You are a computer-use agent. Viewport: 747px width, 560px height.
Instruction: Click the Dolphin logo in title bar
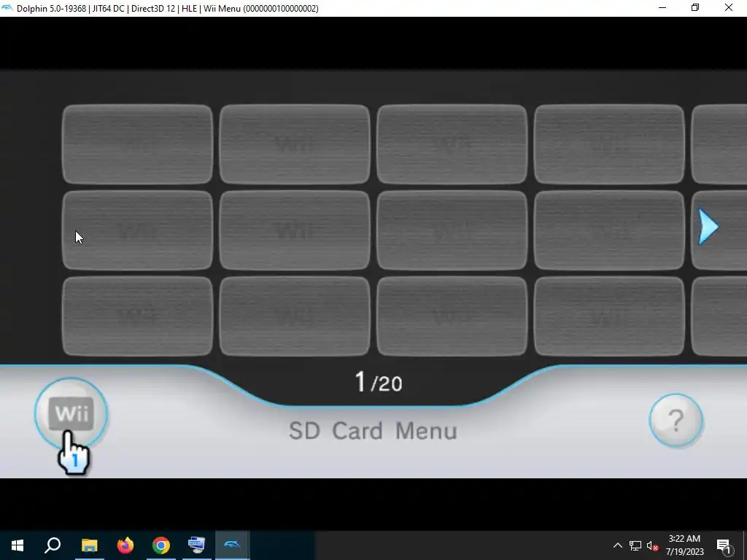(7, 8)
